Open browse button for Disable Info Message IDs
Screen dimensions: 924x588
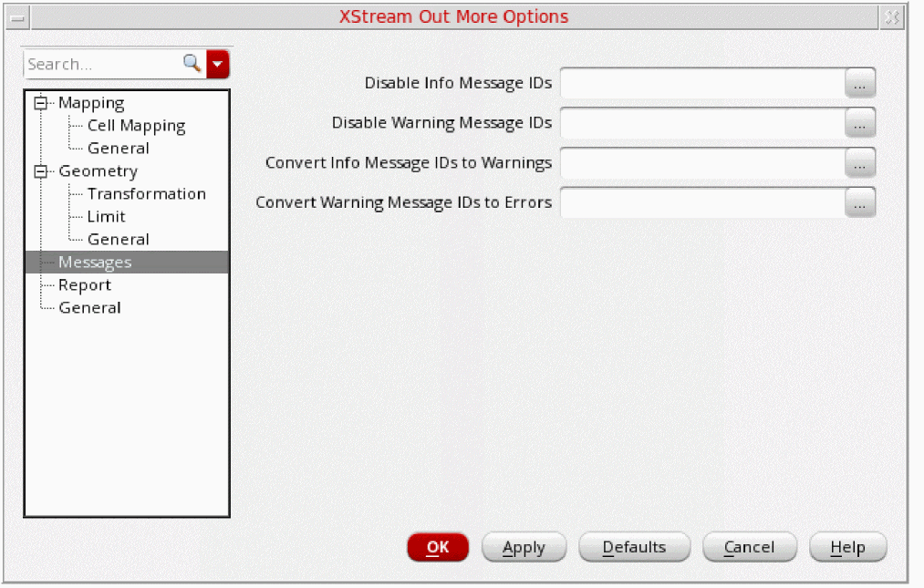click(860, 83)
